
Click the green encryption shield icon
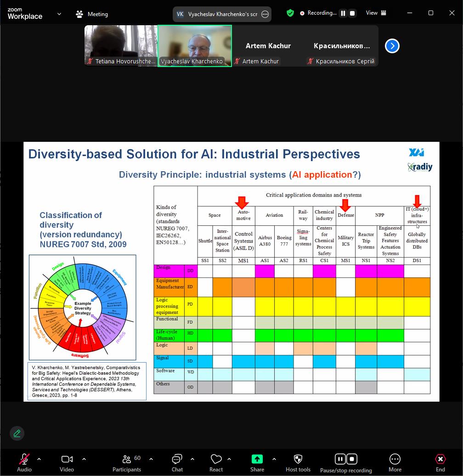coord(290,13)
